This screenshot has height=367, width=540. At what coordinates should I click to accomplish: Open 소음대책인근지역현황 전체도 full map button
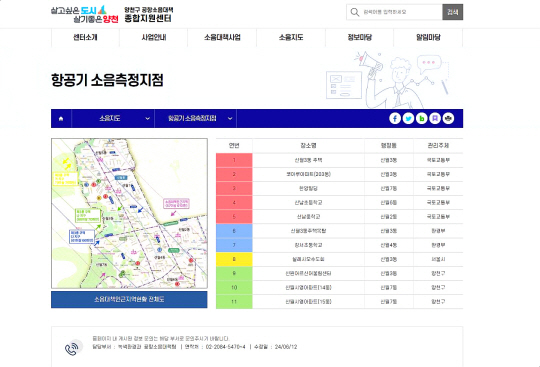[129, 299]
